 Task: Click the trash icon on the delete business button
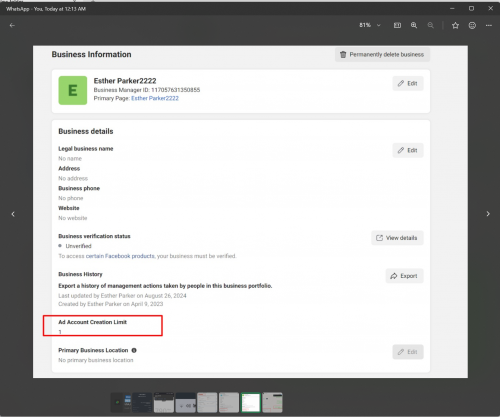pyautogui.click(x=343, y=54)
